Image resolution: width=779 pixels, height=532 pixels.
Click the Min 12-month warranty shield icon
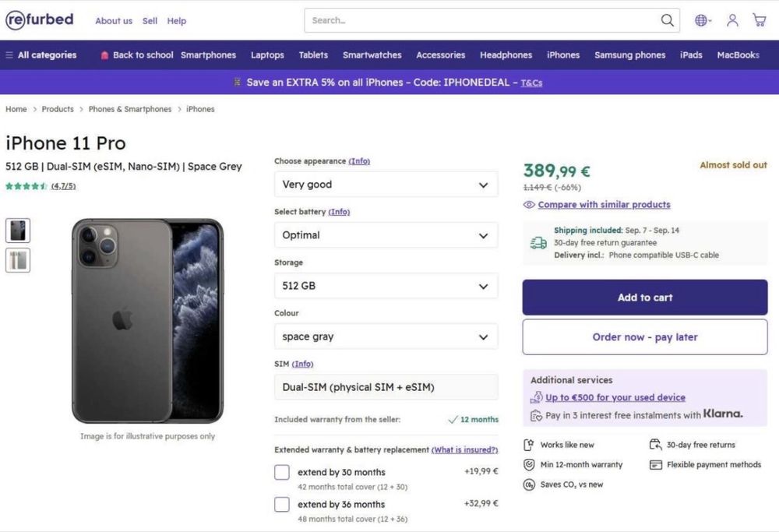click(x=529, y=464)
